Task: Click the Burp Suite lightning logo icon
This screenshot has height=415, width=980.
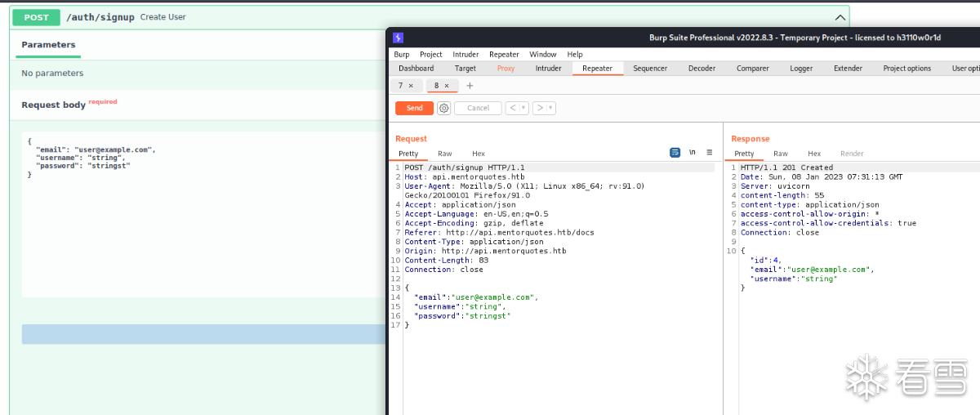Action: click(x=398, y=38)
